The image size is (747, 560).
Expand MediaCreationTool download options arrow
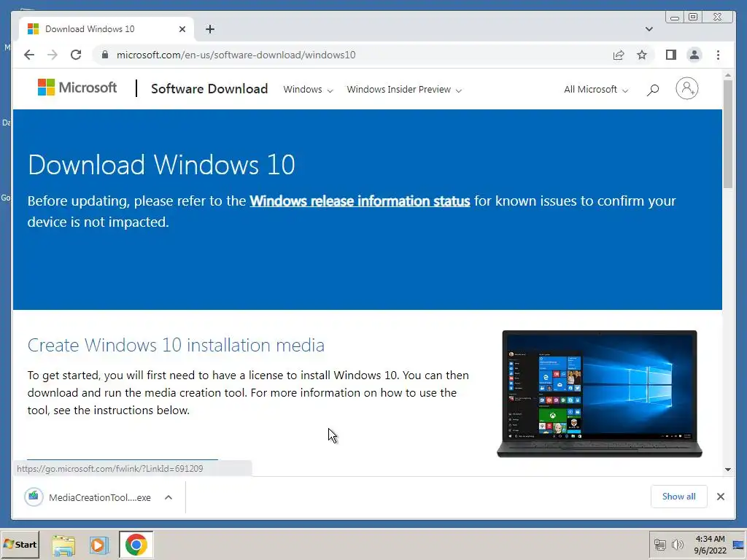point(169,497)
